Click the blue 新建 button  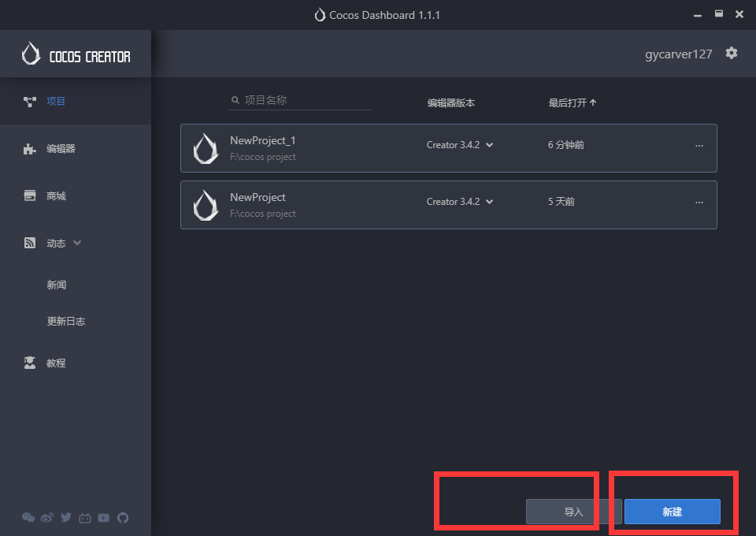672,512
